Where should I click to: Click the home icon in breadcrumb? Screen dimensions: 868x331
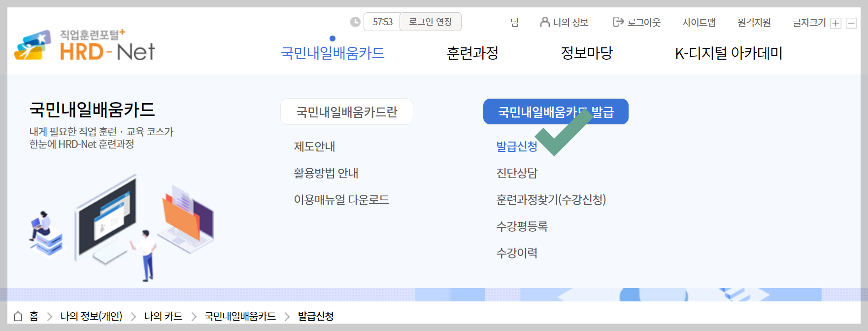pos(18,316)
